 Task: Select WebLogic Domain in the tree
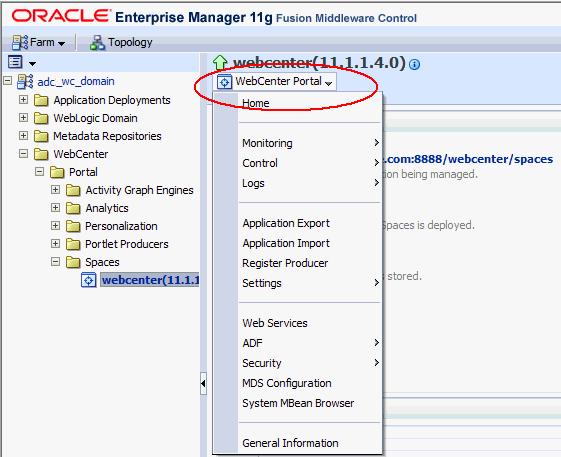click(95, 118)
